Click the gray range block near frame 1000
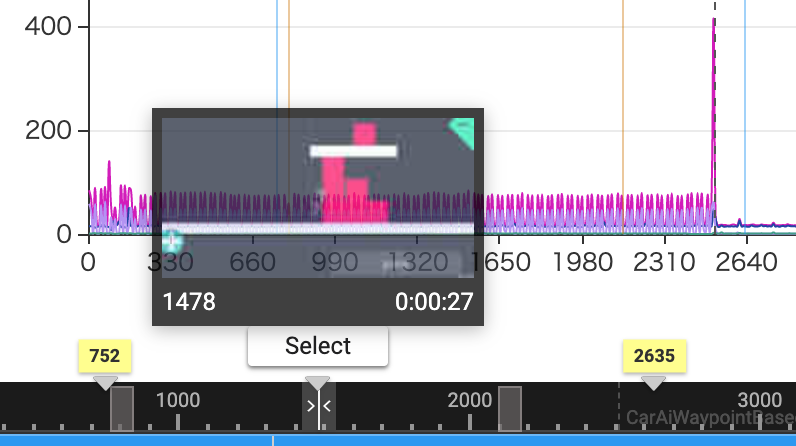 click(x=122, y=409)
